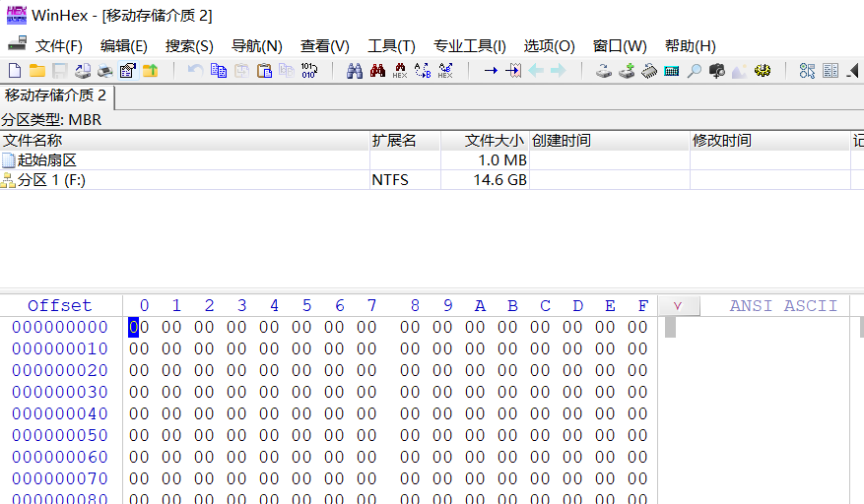Click the Replace Text A-to-B icon
The image size is (864, 504).
point(423,71)
